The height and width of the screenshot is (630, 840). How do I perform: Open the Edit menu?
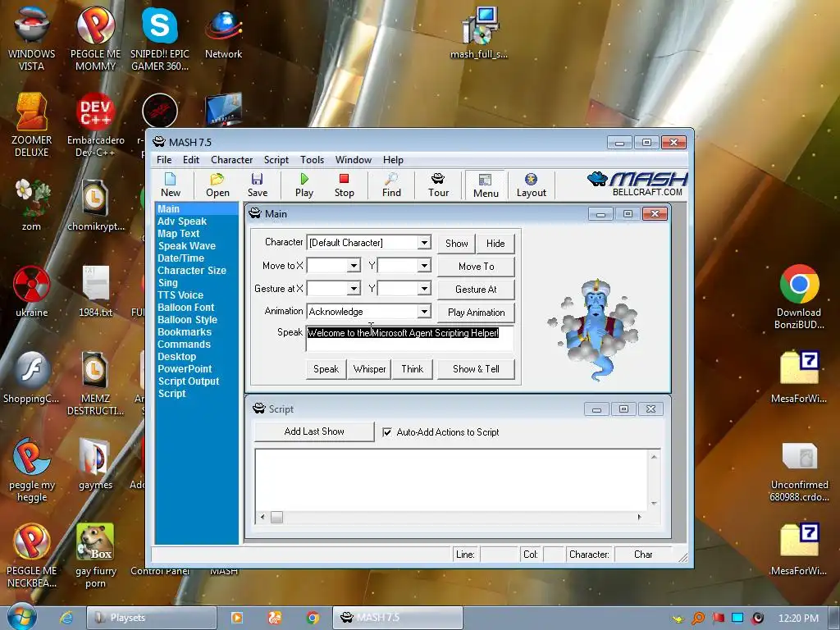tap(190, 160)
